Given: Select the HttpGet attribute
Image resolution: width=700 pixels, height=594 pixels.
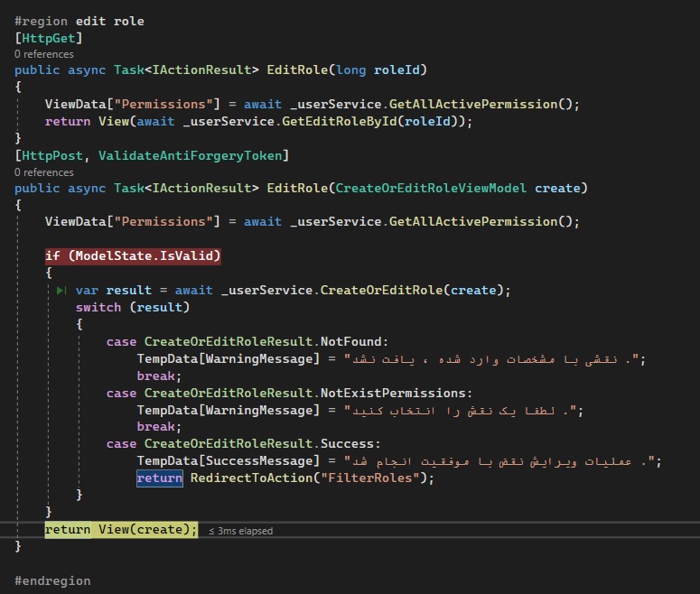Looking at the screenshot, I should coord(49,39).
